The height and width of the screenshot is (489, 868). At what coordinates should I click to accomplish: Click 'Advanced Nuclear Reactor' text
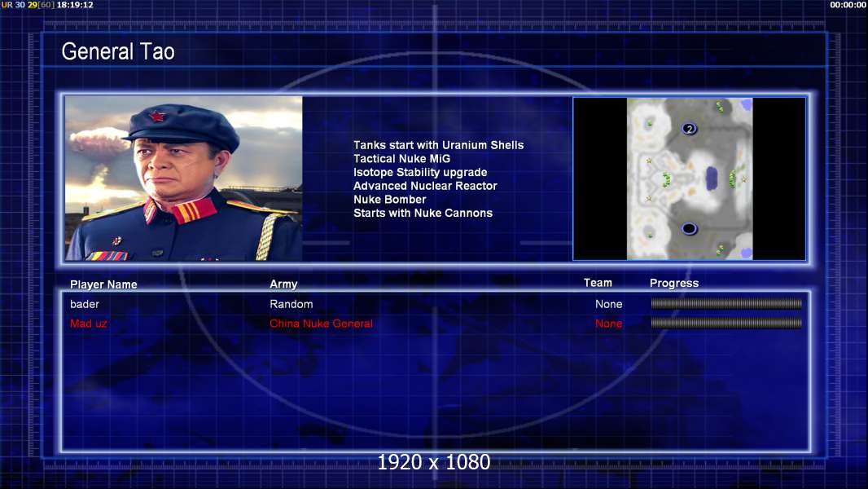click(x=425, y=186)
